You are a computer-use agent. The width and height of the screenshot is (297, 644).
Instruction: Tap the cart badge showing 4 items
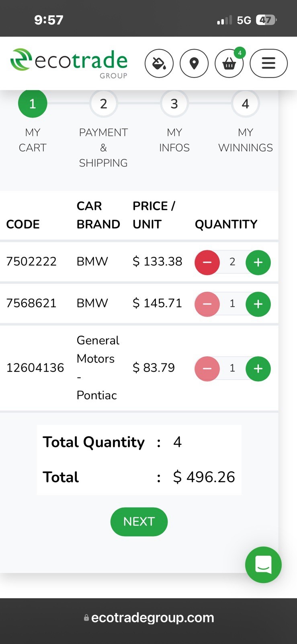click(240, 53)
